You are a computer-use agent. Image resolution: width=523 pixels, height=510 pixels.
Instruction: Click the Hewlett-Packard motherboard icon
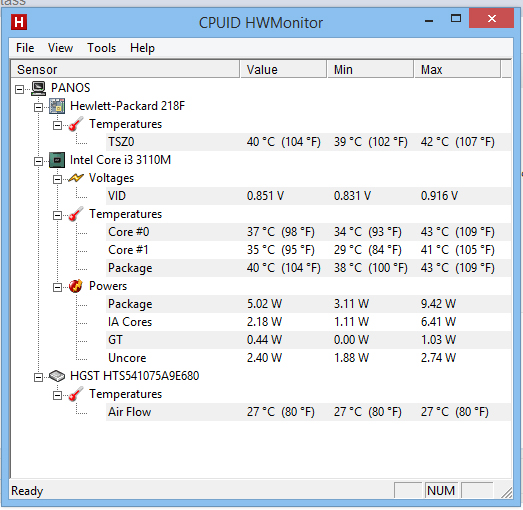[57, 106]
